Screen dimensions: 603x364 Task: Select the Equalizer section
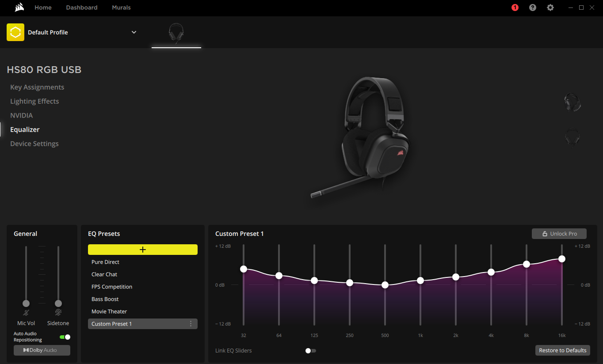click(25, 129)
